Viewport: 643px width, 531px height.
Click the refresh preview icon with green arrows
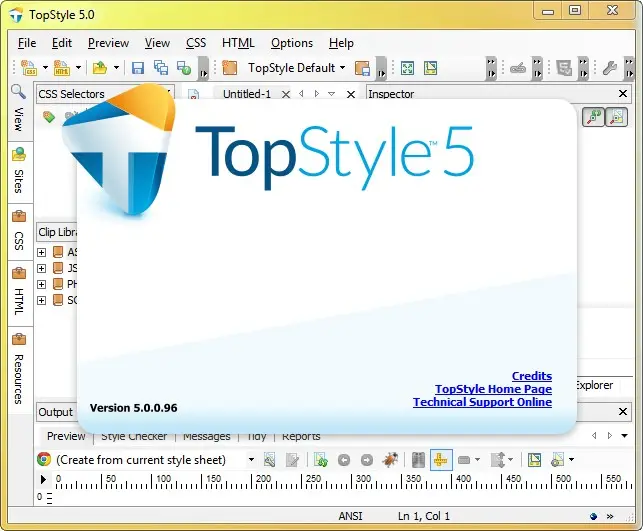(x=320, y=460)
